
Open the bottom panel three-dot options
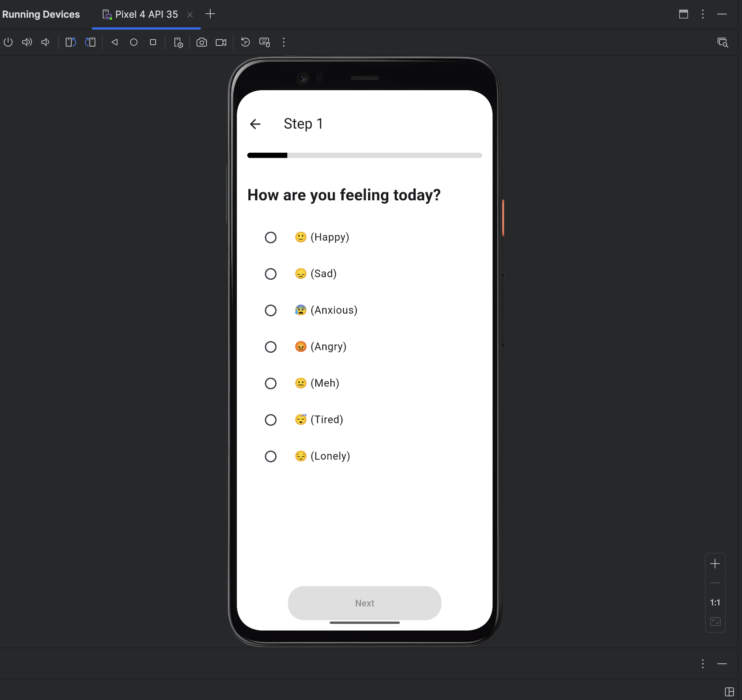click(x=703, y=663)
